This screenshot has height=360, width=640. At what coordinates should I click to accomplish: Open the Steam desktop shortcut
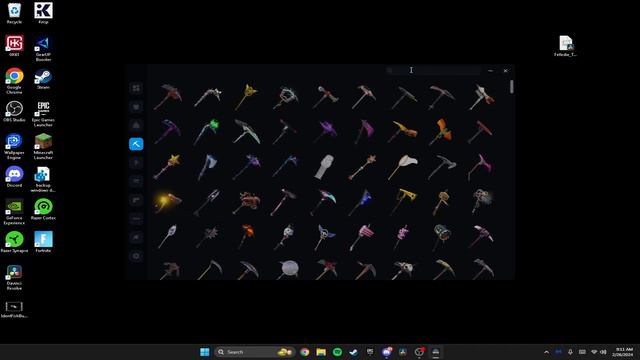point(43,79)
